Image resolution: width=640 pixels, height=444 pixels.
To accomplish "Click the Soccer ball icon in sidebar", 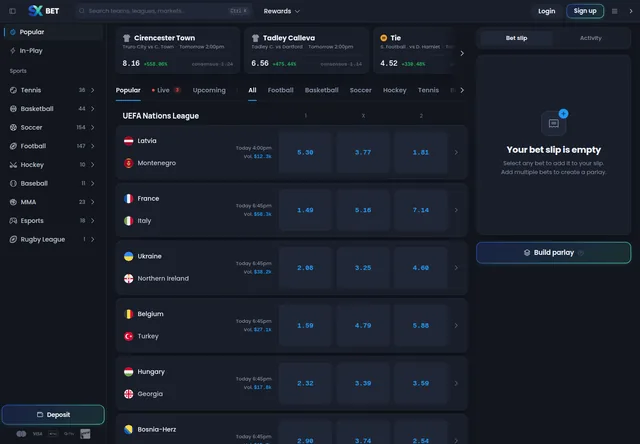I will [x=13, y=127].
